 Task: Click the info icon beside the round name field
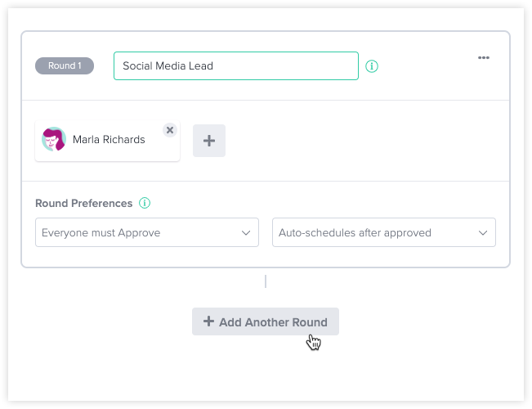pos(372,66)
